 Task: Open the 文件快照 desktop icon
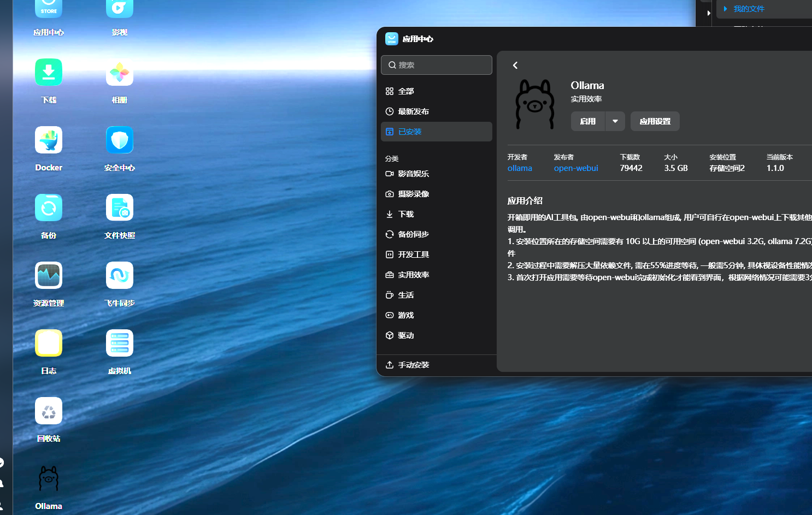pos(120,208)
